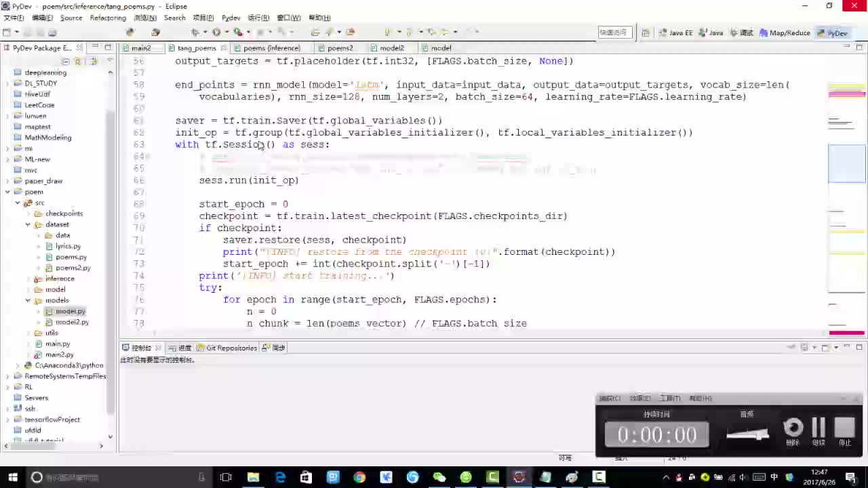
Task: Click the Run External Tools icon
Action: click(x=238, y=33)
